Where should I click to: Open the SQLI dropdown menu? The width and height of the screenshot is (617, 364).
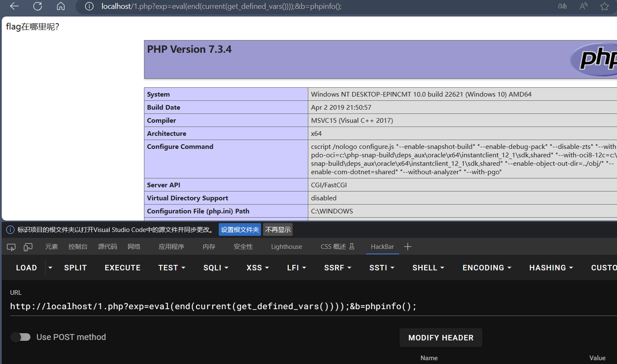pos(216,267)
